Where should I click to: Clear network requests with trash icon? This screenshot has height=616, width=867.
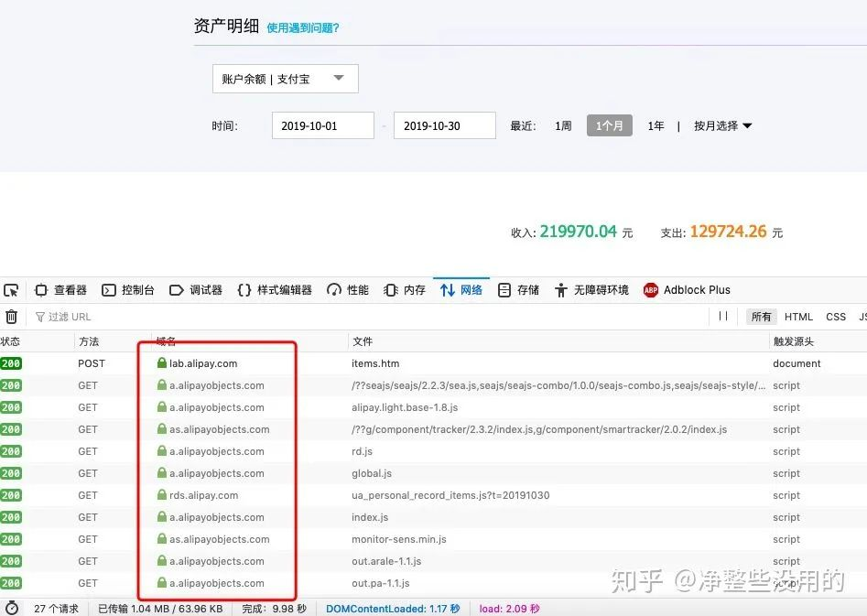pyautogui.click(x=12, y=317)
